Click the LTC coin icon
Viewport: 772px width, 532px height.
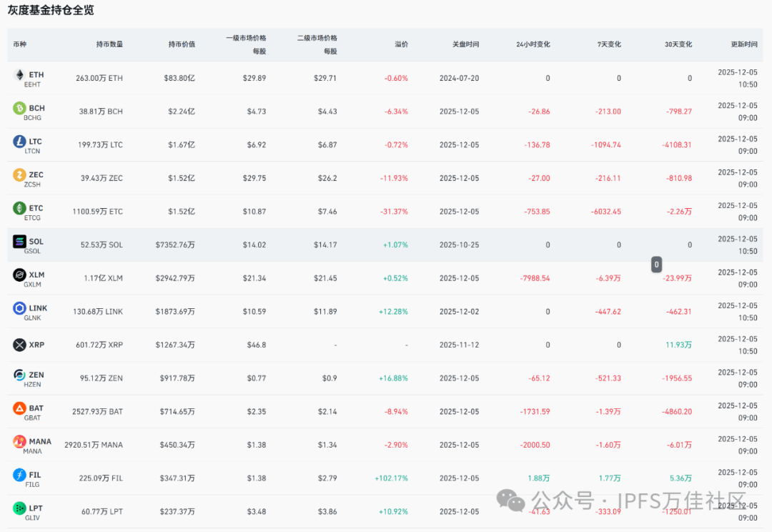point(20,142)
